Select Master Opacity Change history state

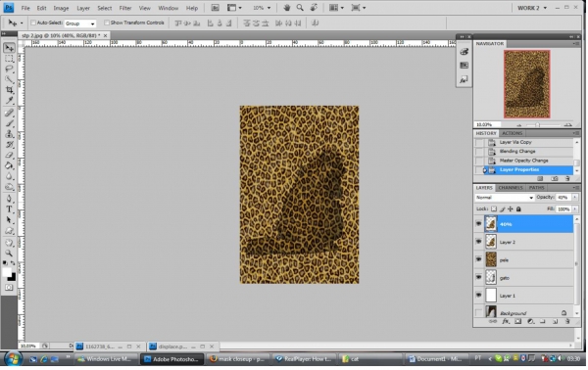click(x=523, y=161)
